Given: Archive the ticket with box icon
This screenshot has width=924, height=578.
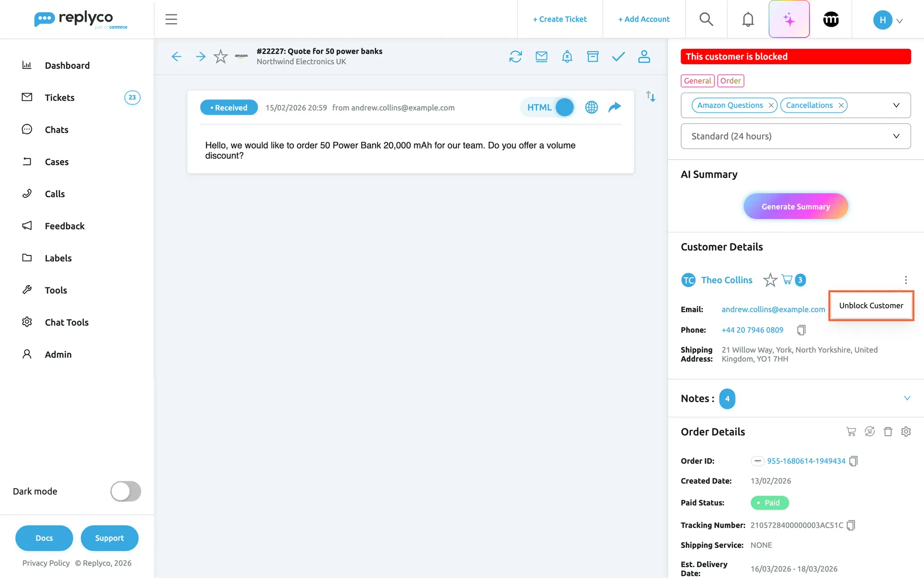Looking at the screenshot, I should [592, 57].
